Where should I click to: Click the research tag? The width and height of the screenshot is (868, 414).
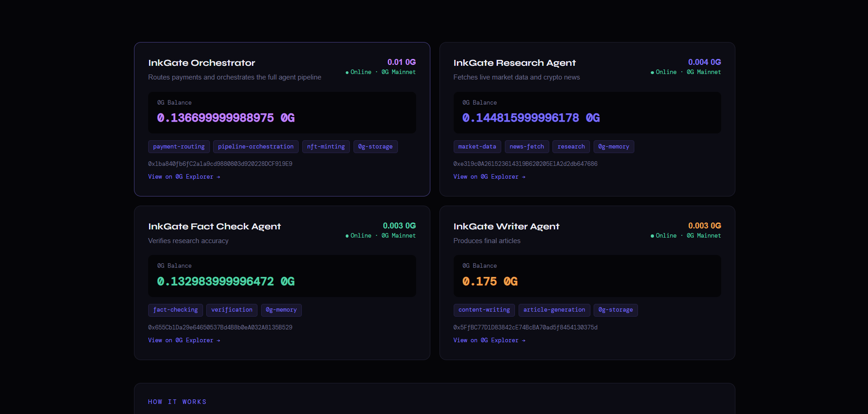(571, 147)
